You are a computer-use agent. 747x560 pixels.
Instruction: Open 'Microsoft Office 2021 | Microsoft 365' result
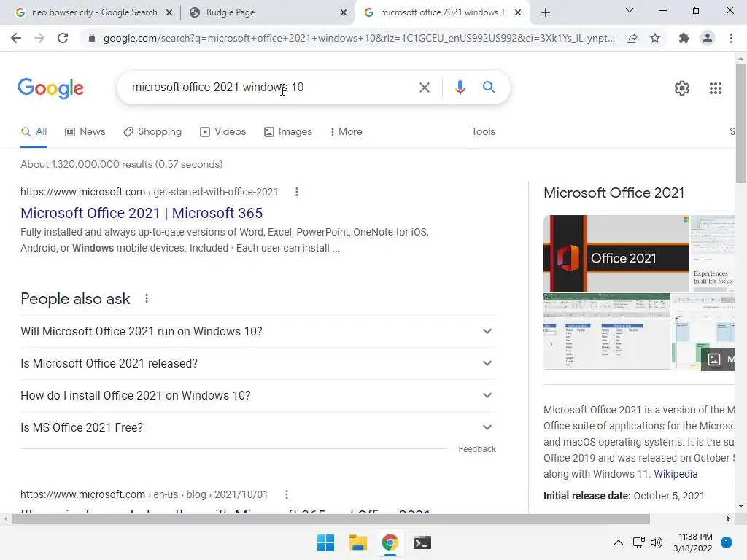[x=142, y=213]
